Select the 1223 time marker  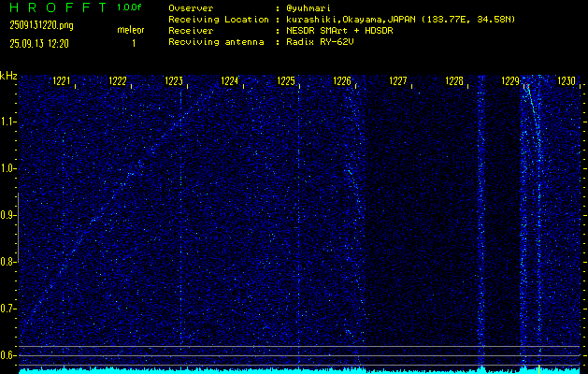pos(174,81)
